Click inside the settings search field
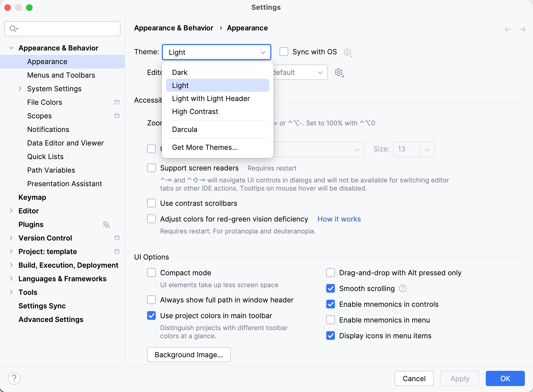The width and height of the screenshot is (533, 392). (x=62, y=29)
